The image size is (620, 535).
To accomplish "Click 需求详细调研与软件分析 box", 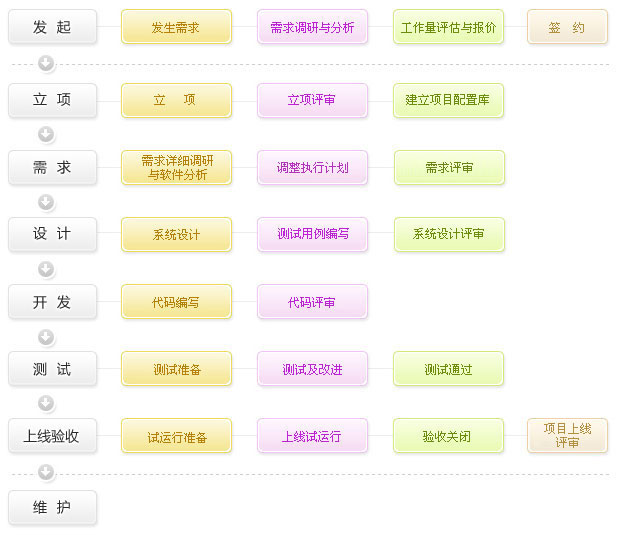I will click(x=176, y=167).
